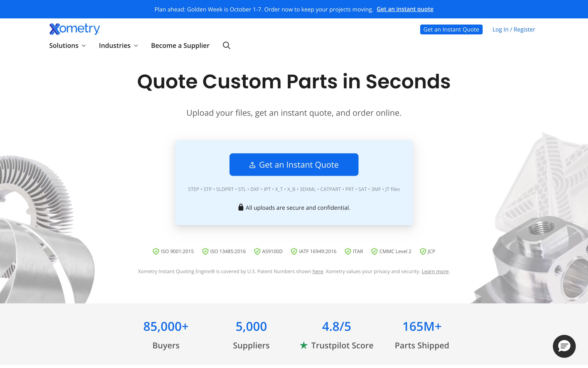Viewport: 588px width, 368px height.
Task: Click the supported file types text line
Action: 294,189
